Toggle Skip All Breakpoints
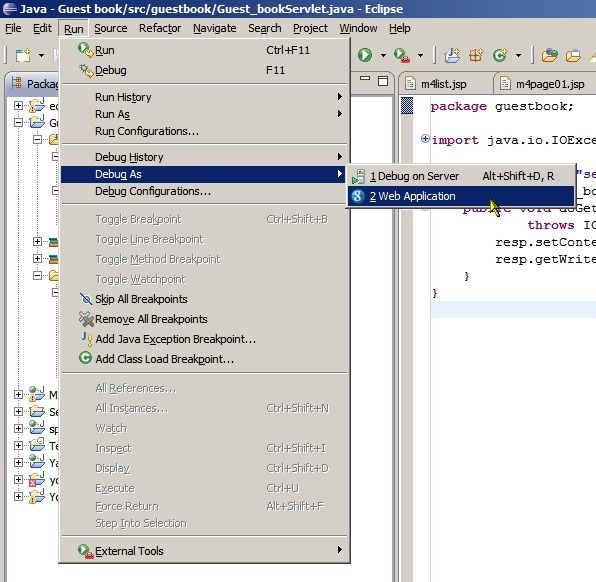Image resolution: width=596 pixels, height=582 pixels. click(204, 299)
